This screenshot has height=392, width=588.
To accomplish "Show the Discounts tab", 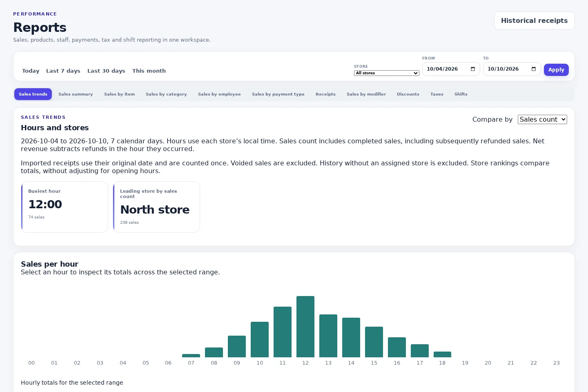I will pyautogui.click(x=408, y=94).
